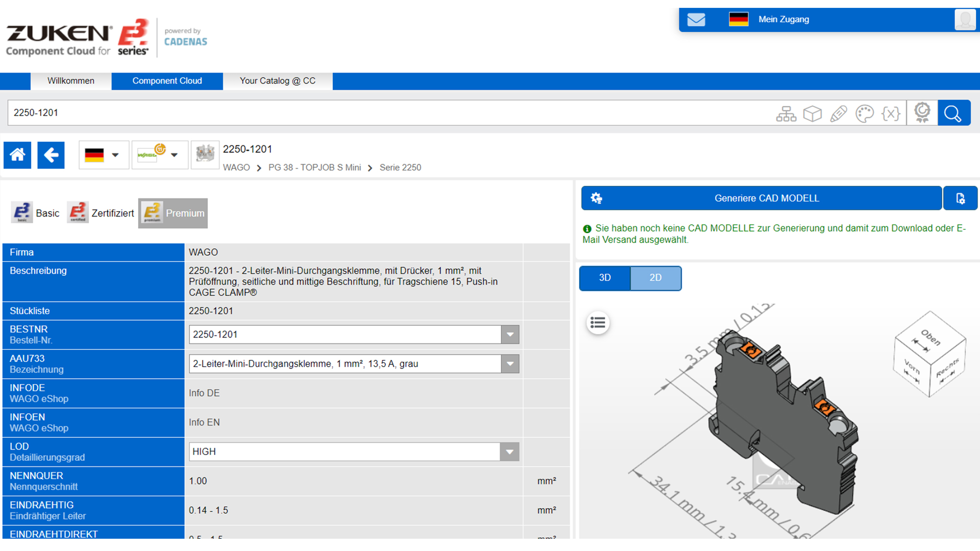Click the orientation cube Oben face
980x551 pixels.
tap(930, 337)
